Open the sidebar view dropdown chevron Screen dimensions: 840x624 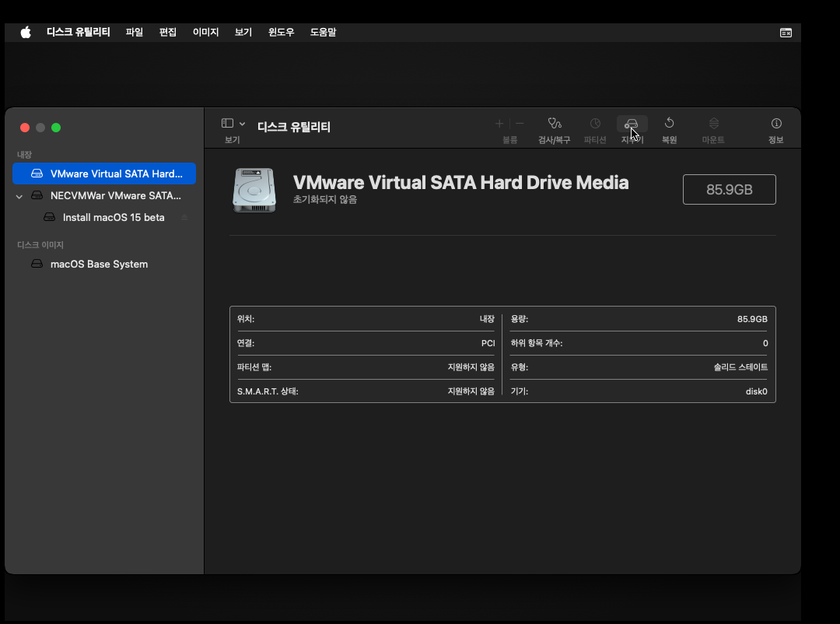click(x=242, y=124)
